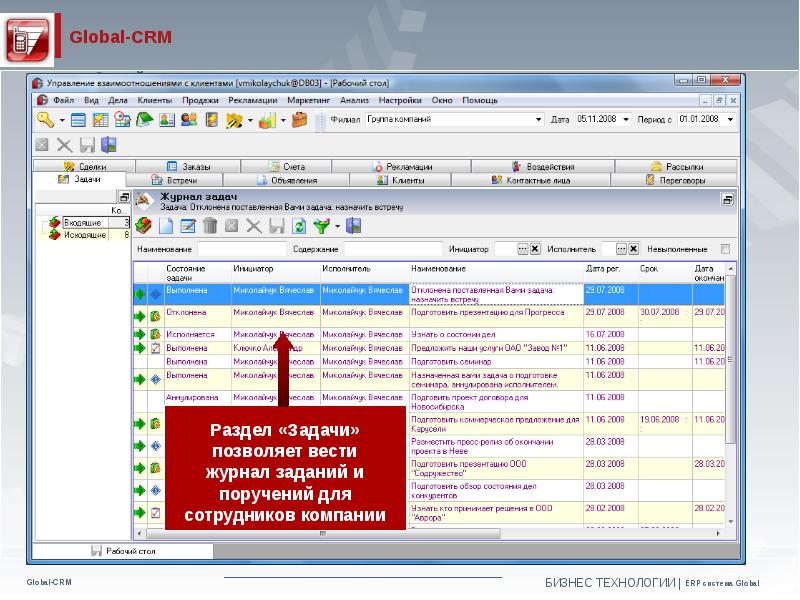The width and height of the screenshot is (800, 600).
Task: Open the Дата date picker dropdown
Action: coord(627,120)
